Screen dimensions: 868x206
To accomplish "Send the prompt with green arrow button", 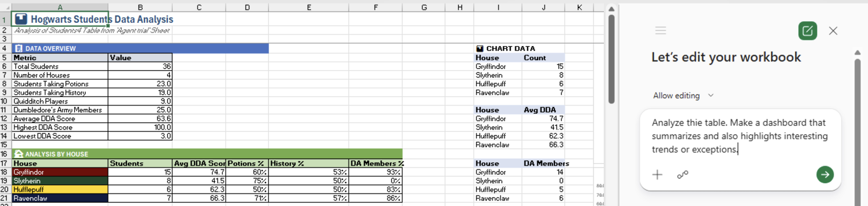I will (825, 174).
